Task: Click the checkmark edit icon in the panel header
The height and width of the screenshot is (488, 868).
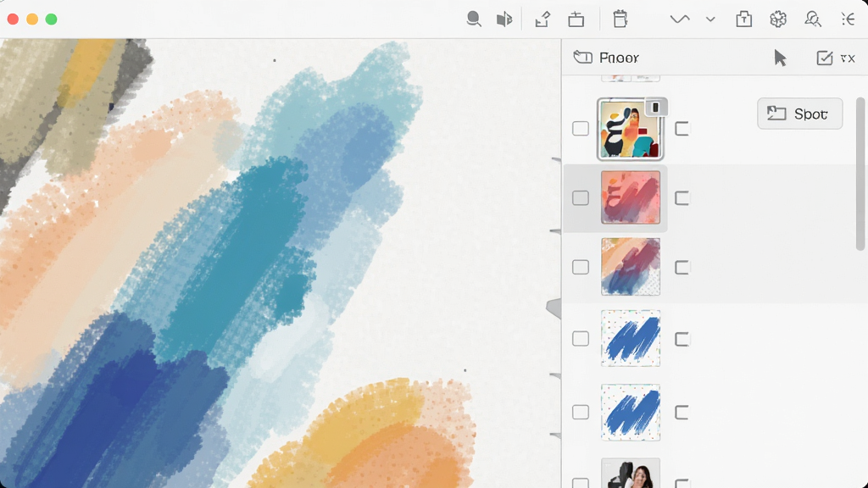Action: 824,58
